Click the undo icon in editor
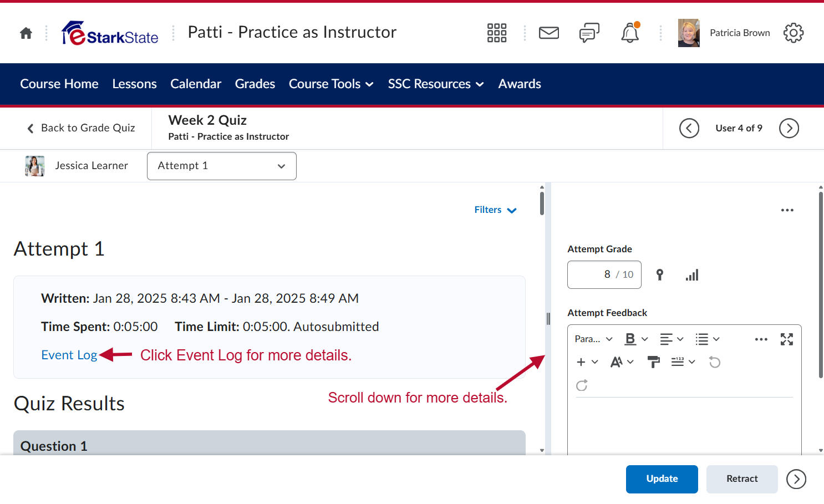824x504 pixels. click(715, 362)
